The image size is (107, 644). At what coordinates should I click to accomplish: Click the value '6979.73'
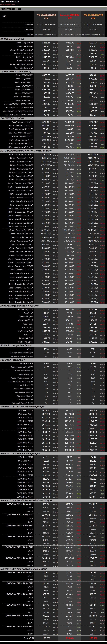click(46, 75)
